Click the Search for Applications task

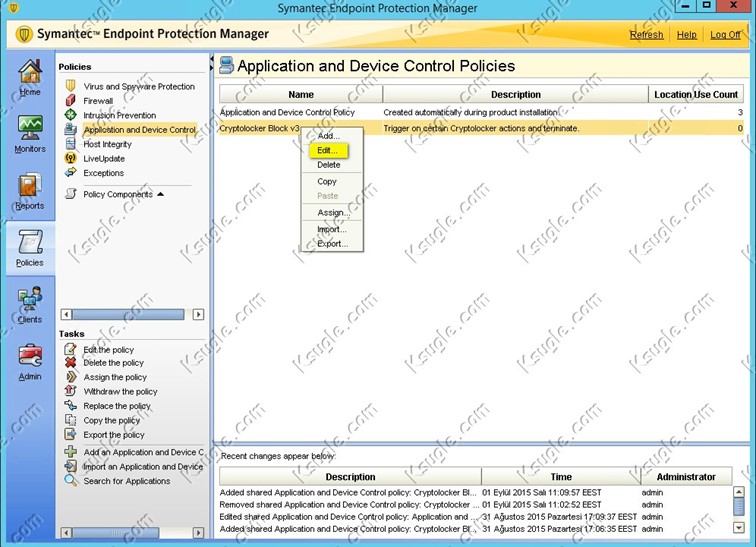click(126, 481)
